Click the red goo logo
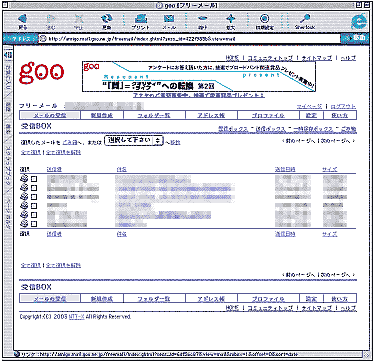 coord(42,73)
